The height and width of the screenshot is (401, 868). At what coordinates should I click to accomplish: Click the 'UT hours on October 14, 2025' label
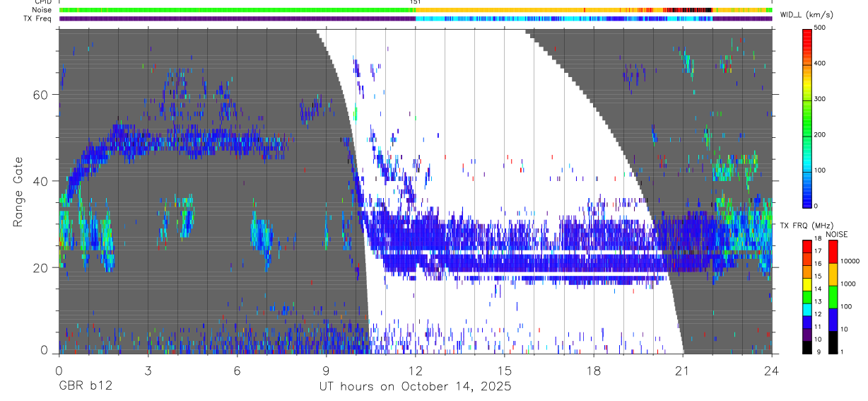click(x=415, y=386)
